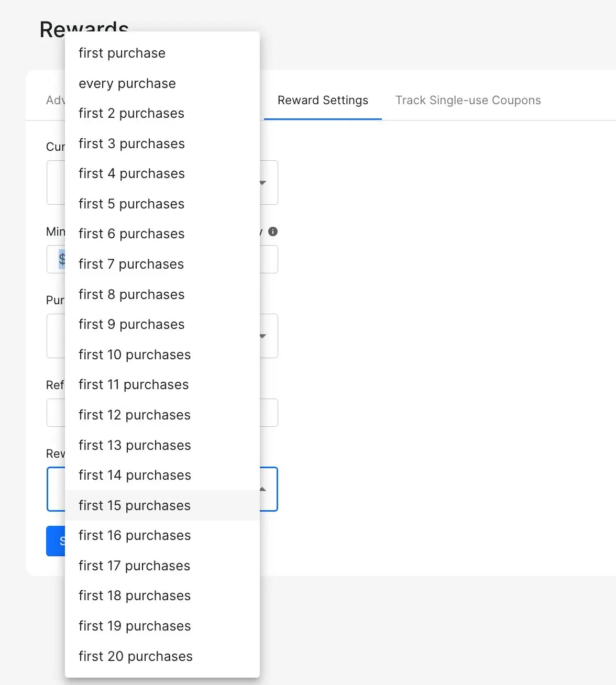Viewport: 616px width, 685px height.
Task: Click the info icon near minimum field
Action: 273,231
